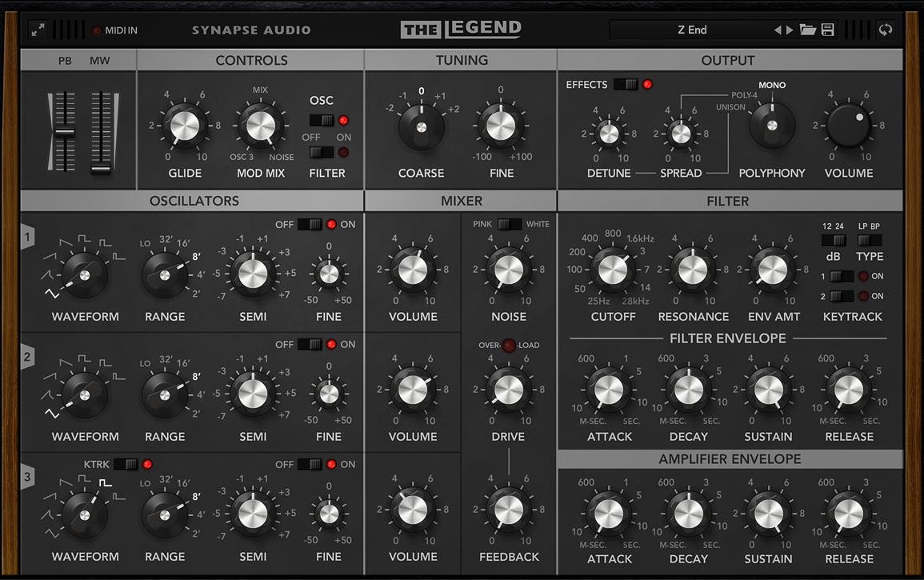This screenshot has width=924, height=580.
Task: Toggle the PINK/WHITE noise switch
Action: coord(510,224)
